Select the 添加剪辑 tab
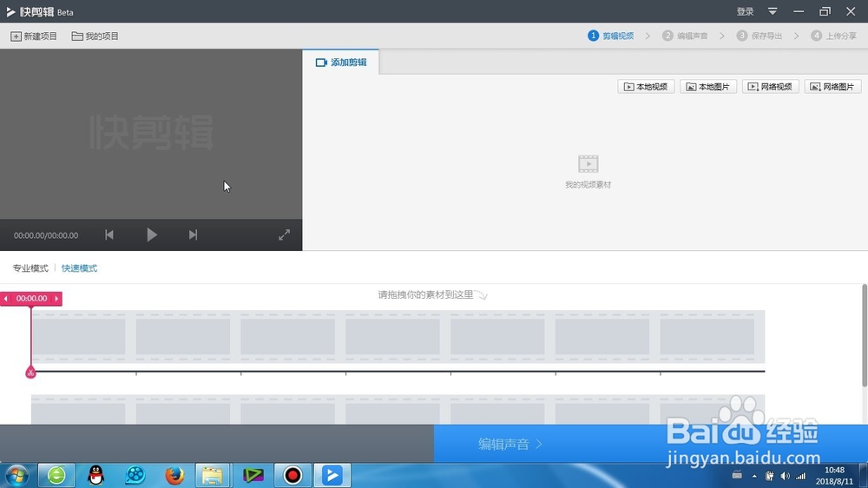Image resolution: width=868 pixels, height=488 pixels. (341, 62)
